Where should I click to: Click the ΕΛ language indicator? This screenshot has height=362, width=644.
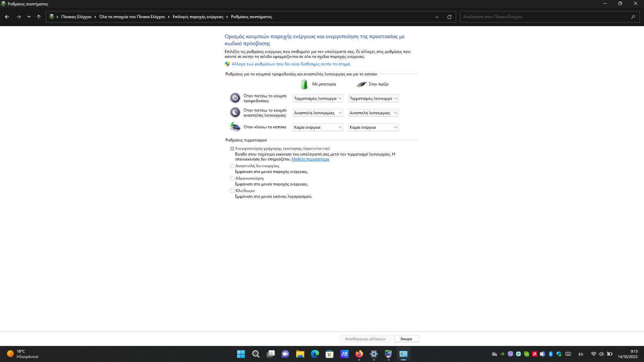coord(581,354)
